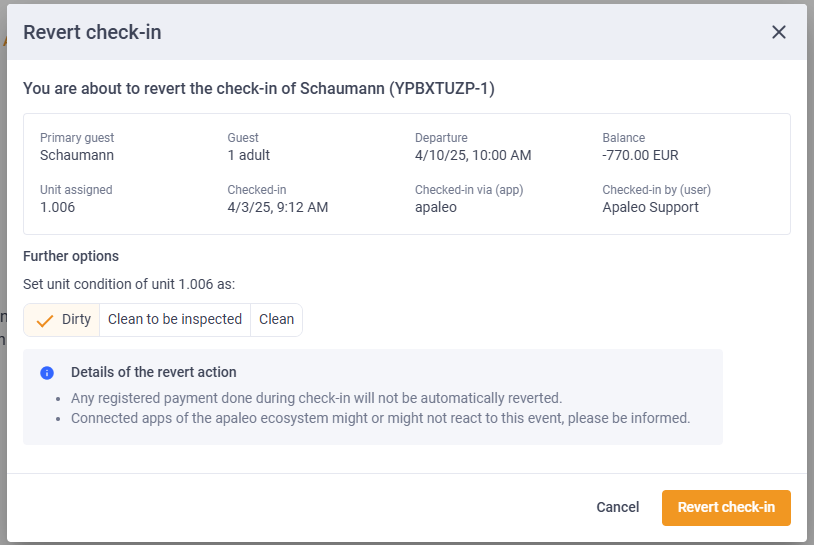Click the apaleo app name
The height and width of the screenshot is (545, 814).
coord(436,207)
